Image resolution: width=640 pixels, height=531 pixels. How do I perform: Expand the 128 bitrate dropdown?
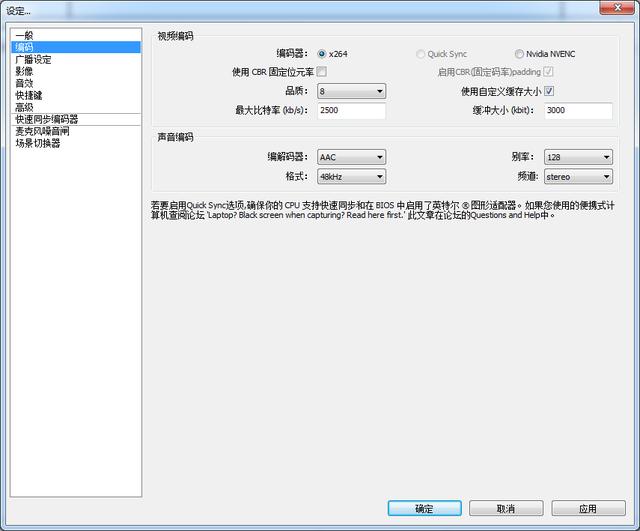(578, 157)
